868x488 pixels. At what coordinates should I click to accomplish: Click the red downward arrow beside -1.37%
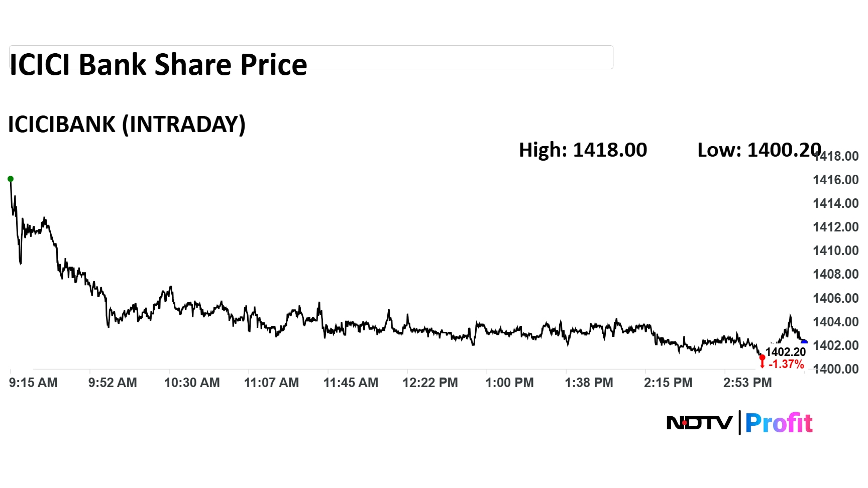[763, 364]
